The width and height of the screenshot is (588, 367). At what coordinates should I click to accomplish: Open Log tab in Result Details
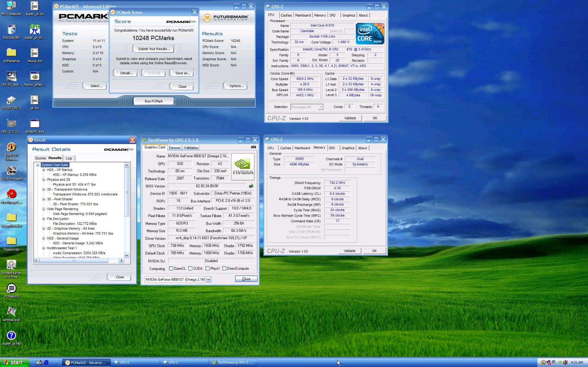tap(69, 158)
